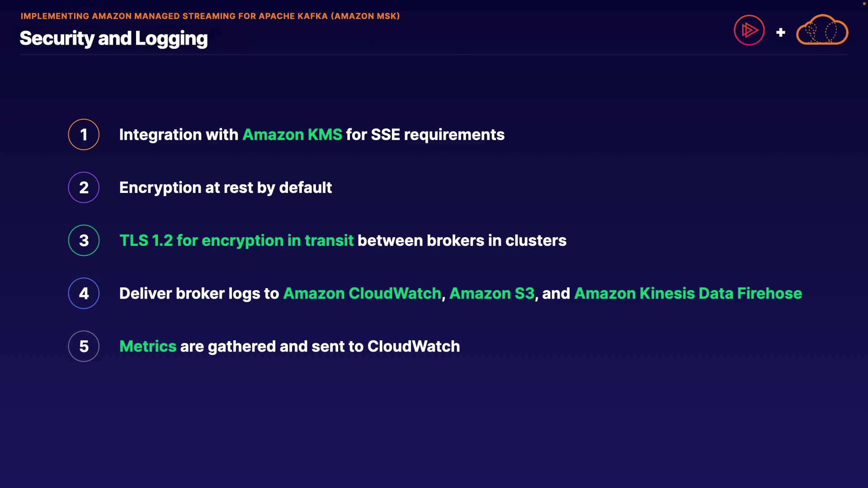Click 'are gathered and sent to CloudWatch' text
This screenshot has width=868, height=488.
(x=320, y=346)
